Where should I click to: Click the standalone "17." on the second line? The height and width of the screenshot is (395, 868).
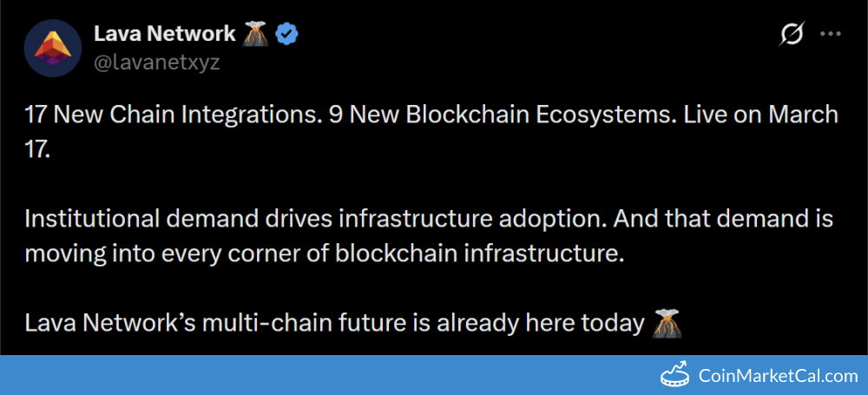tap(38, 150)
